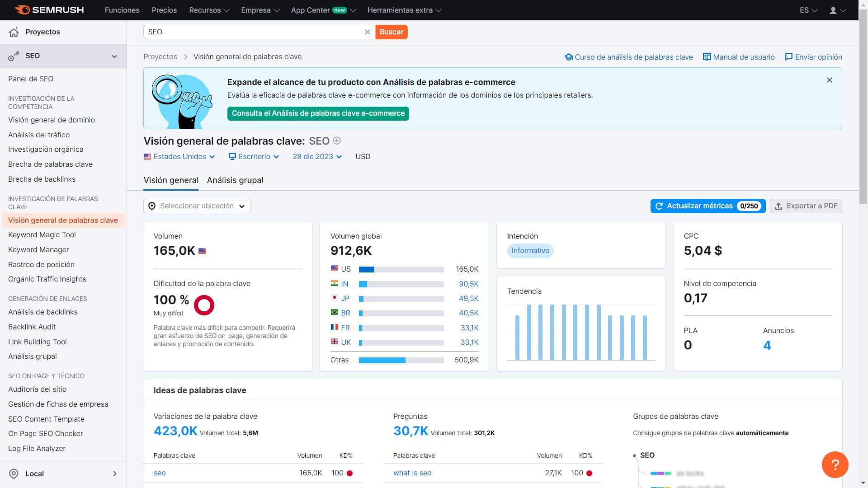Expand the Empresa menu
This screenshot has width=868, height=488.
tap(260, 10)
